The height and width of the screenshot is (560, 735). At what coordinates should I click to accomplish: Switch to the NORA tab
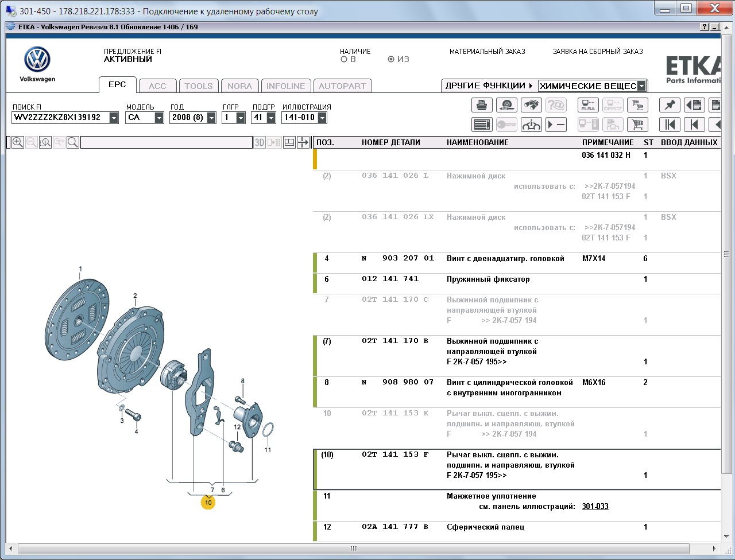239,86
